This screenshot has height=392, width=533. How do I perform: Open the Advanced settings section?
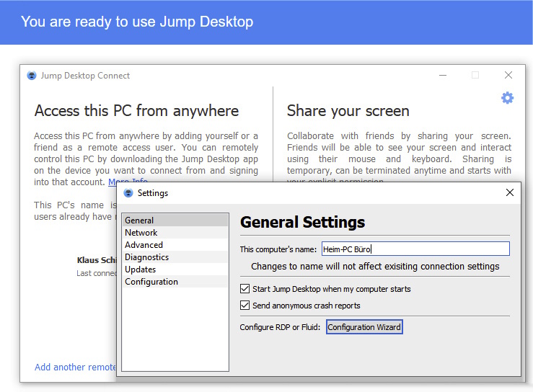(x=175, y=244)
